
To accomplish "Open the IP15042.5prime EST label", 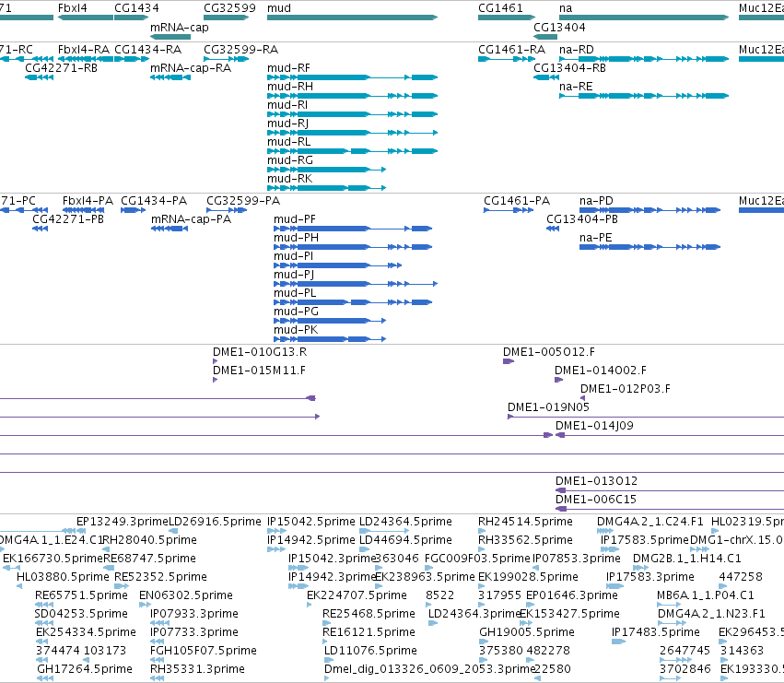I will (311, 522).
